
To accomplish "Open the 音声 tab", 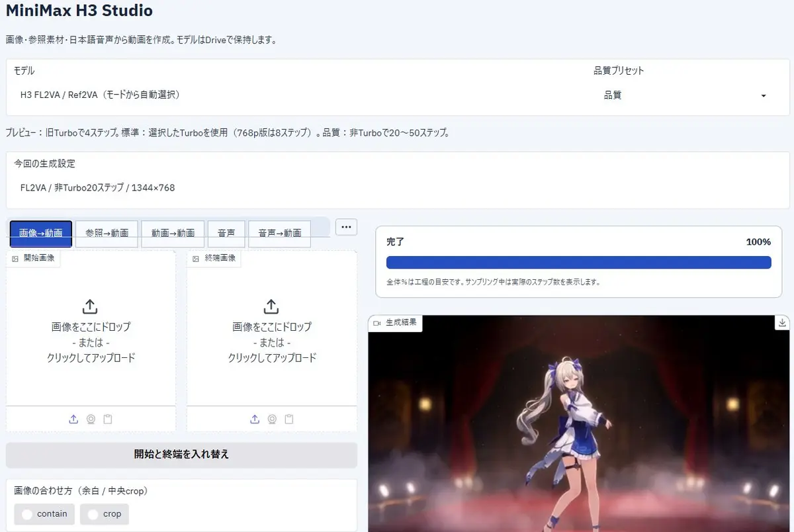I will tap(226, 234).
